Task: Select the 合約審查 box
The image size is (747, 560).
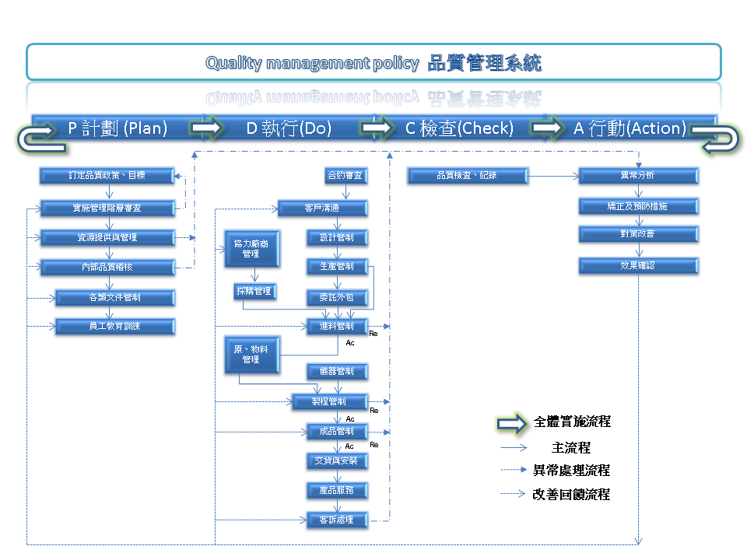Action: [345, 175]
